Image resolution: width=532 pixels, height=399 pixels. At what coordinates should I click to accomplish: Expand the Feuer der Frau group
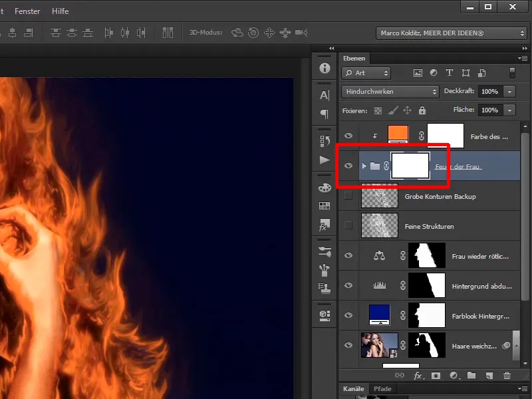click(364, 166)
